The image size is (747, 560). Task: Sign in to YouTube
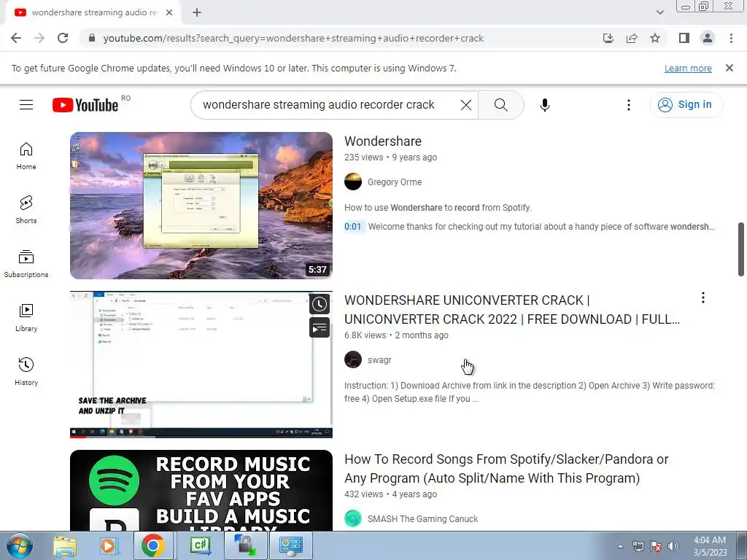coord(686,105)
